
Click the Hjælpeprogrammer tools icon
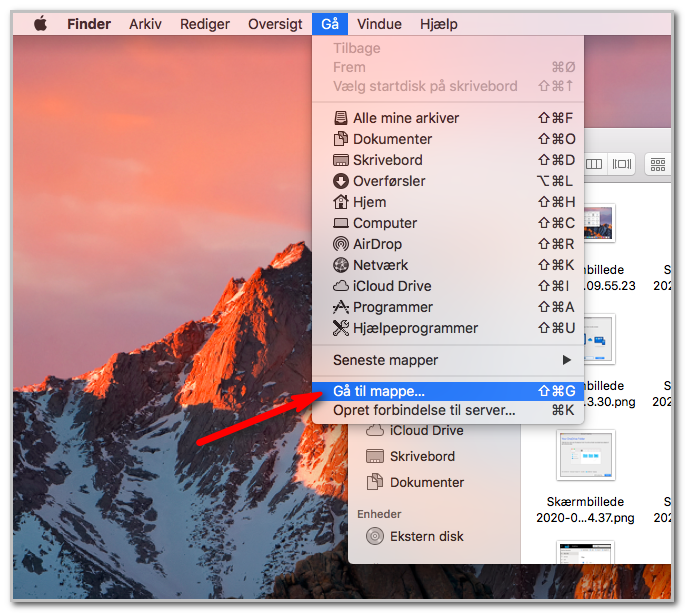pos(341,328)
